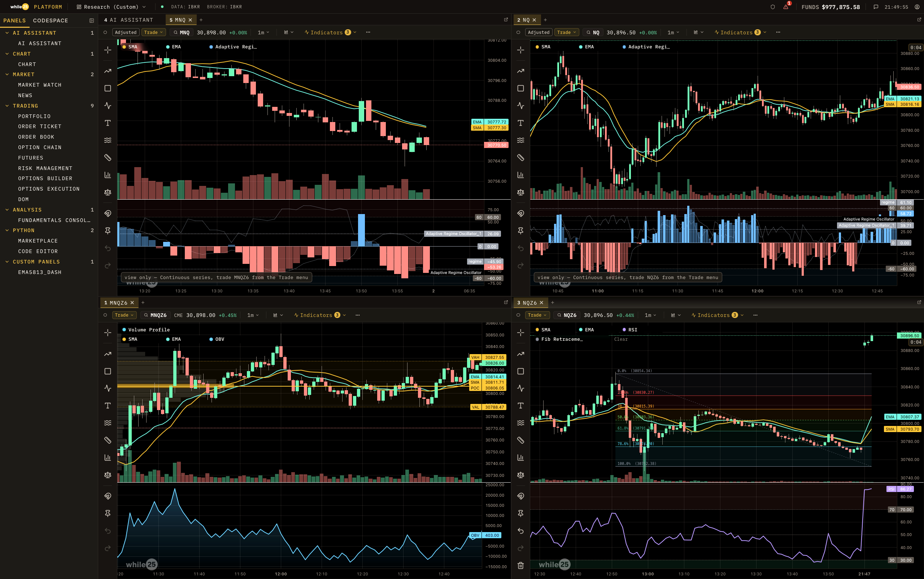Image resolution: width=924 pixels, height=579 pixels.
Task: Select the crosshair tool in MNQ chart
Action: point(108,50)
